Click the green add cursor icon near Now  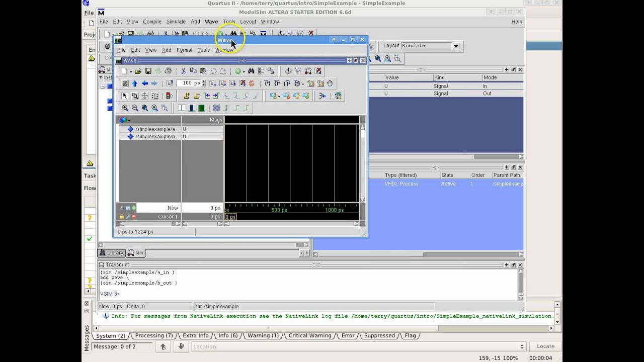click(134, 208)
